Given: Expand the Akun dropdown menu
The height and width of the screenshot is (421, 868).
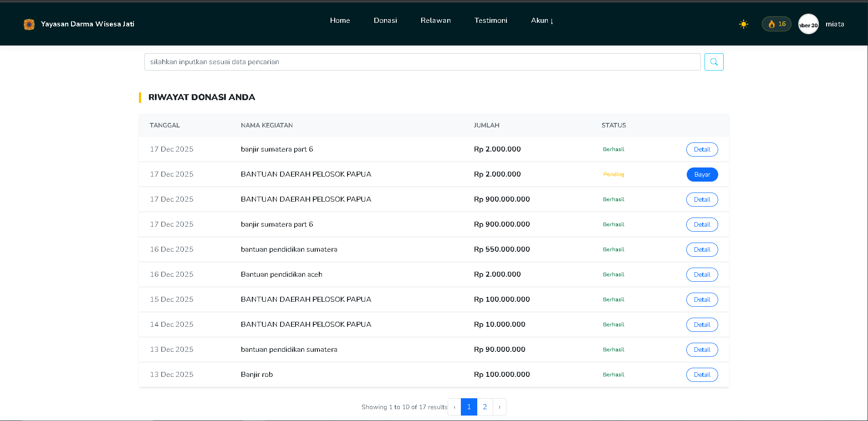Looking at the screenshot, I should tap(542, 20).
